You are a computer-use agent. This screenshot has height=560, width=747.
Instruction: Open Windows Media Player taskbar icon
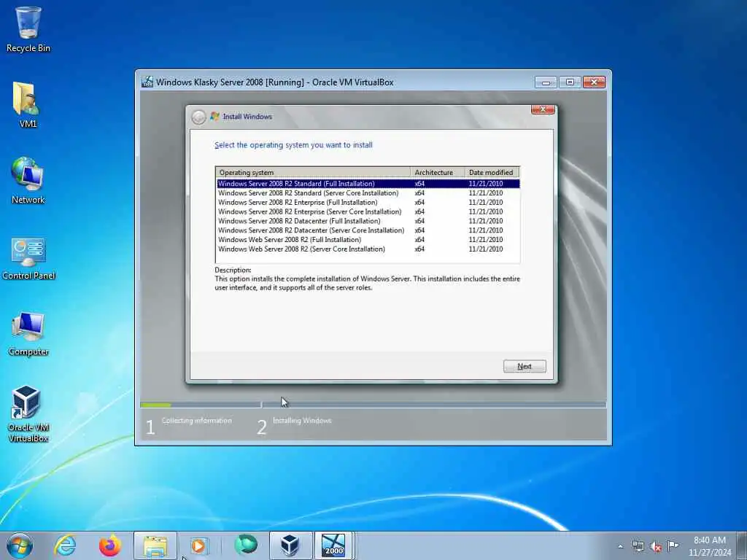[198, 545]
